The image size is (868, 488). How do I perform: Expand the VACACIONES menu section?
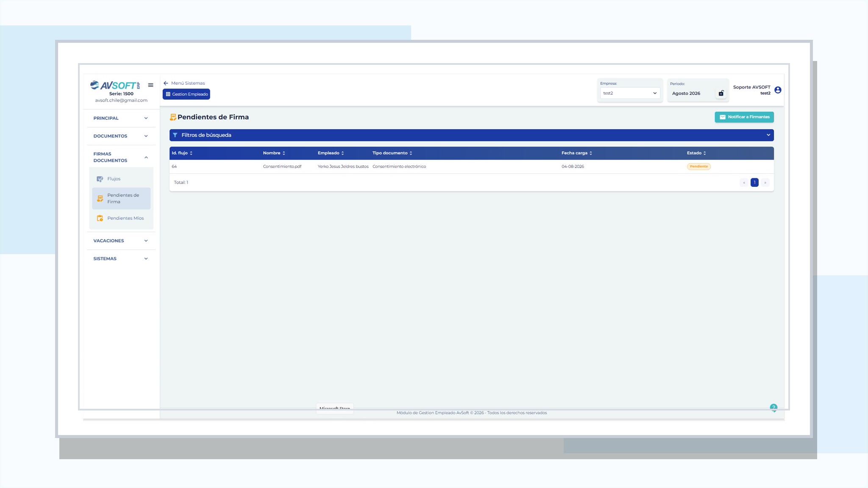pyautogui.click(x=121, y=241)
